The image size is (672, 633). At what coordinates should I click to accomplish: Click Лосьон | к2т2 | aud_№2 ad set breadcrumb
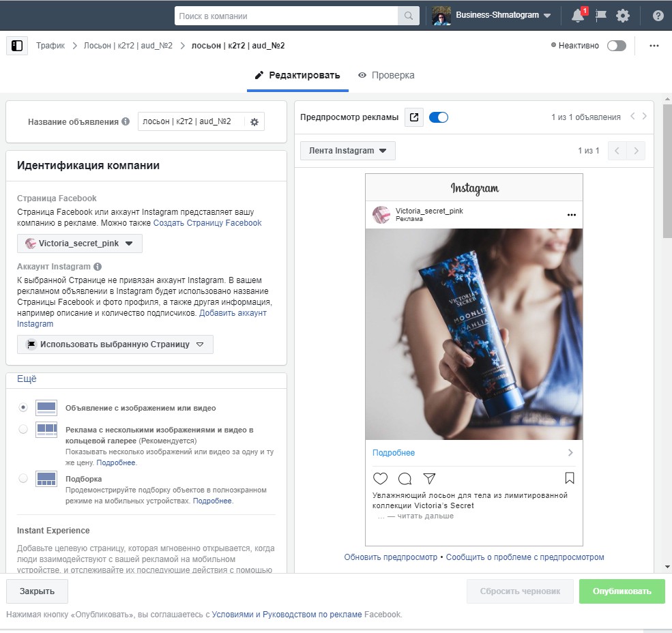coord(128,46)
